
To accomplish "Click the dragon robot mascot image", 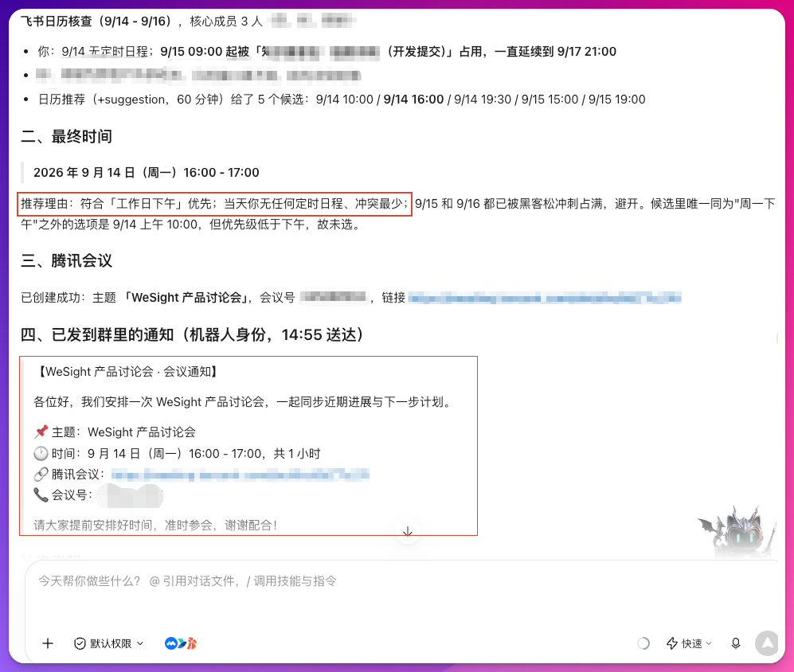I will (737, 531).
